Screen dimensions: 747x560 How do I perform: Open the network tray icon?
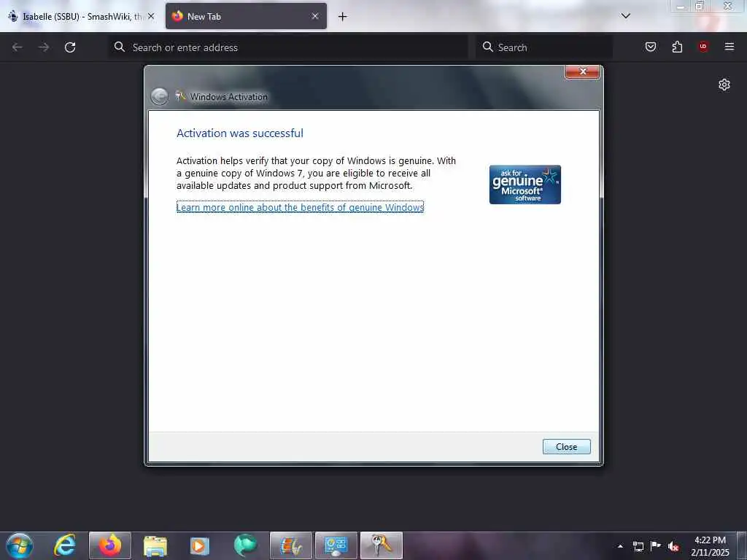pos(638,546)
